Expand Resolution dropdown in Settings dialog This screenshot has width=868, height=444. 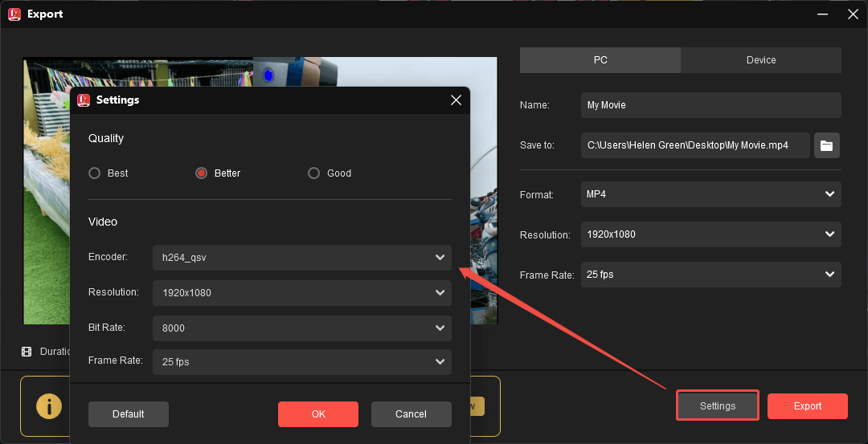click(x=302, y=293)
